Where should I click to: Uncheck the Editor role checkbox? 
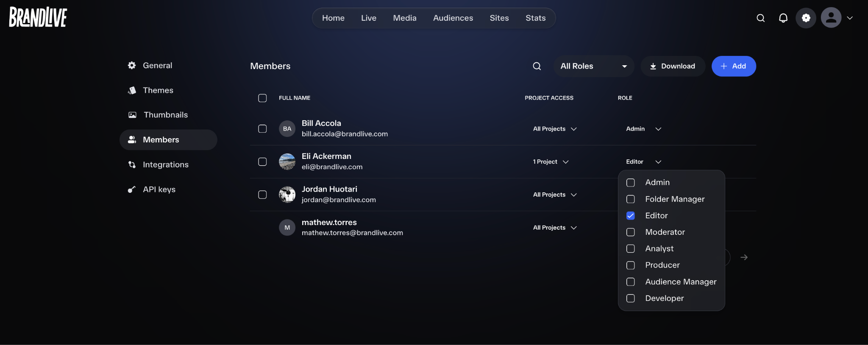[631, 216]
